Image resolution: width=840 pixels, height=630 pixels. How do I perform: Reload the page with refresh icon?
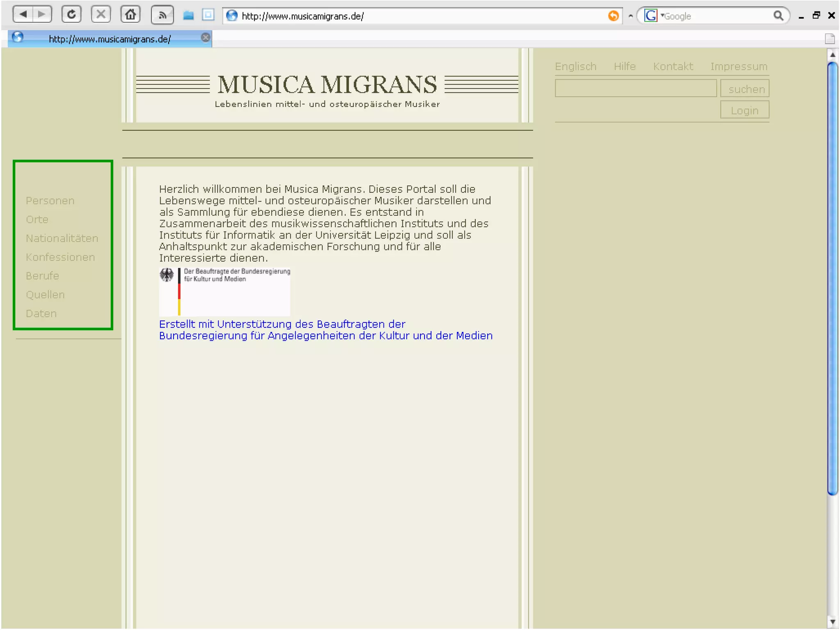(x=71, y=15)
